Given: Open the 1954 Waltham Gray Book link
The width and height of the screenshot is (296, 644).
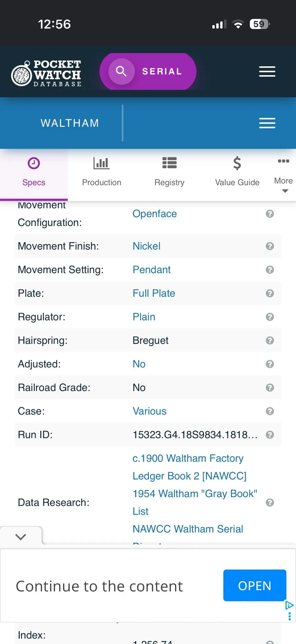Looking at the screenshot, I should [195, 502].
